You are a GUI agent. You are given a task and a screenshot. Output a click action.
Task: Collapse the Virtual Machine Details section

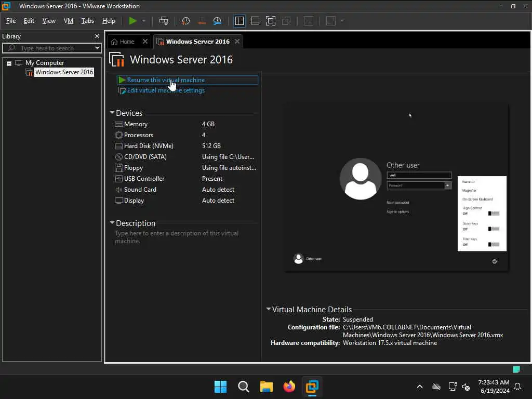click(269, 309)
